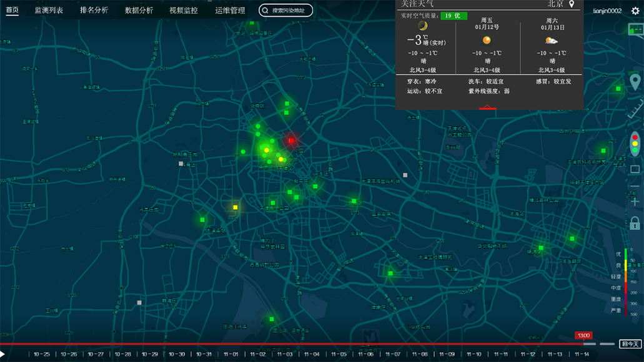Switch to 排名分析 tab
The image size is (644, 362).
94,11
